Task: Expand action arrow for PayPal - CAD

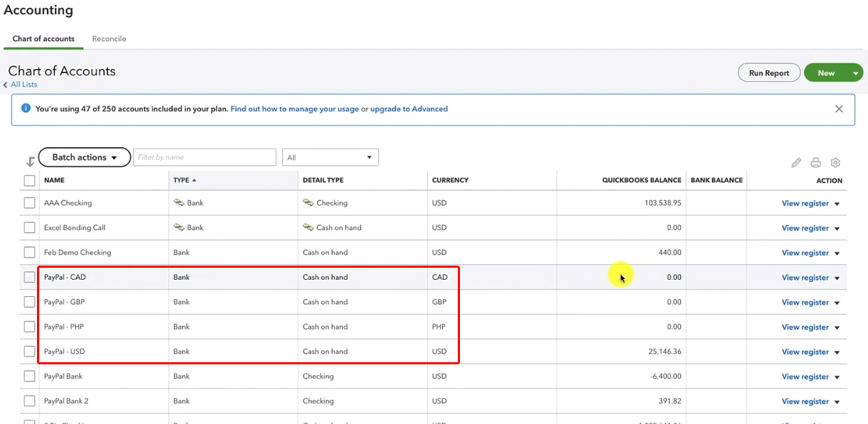Action: (837, 278)
